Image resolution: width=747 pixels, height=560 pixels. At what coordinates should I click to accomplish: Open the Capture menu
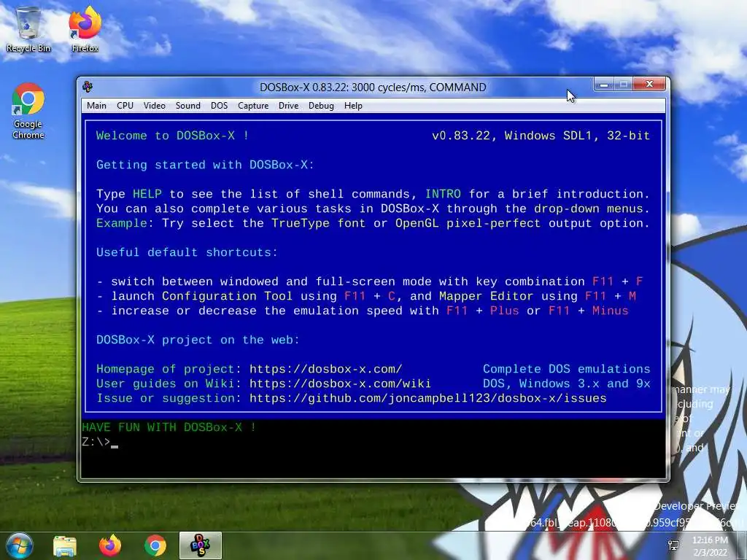(x=253, y=106)
